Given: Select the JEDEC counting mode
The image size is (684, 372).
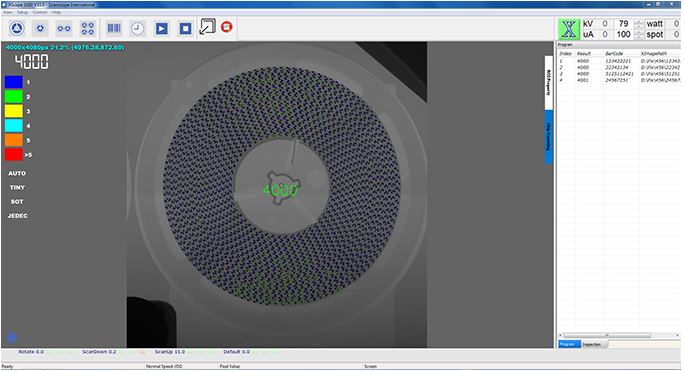Looking at the screenshot, I should [x=17, y=216].
